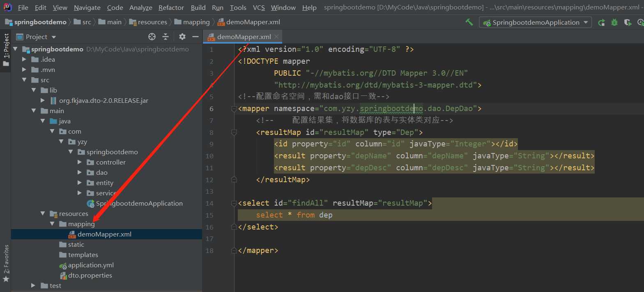Click the Build project hammer icon
This screenshot has width=644, height=292.
[x=469, y=22]
